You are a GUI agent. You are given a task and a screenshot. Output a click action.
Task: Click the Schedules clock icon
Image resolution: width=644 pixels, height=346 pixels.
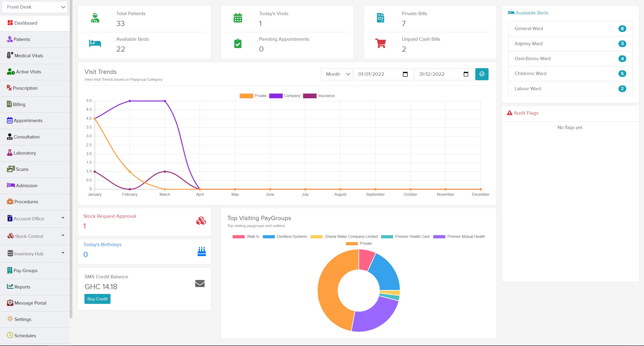[x=10, y=335]
